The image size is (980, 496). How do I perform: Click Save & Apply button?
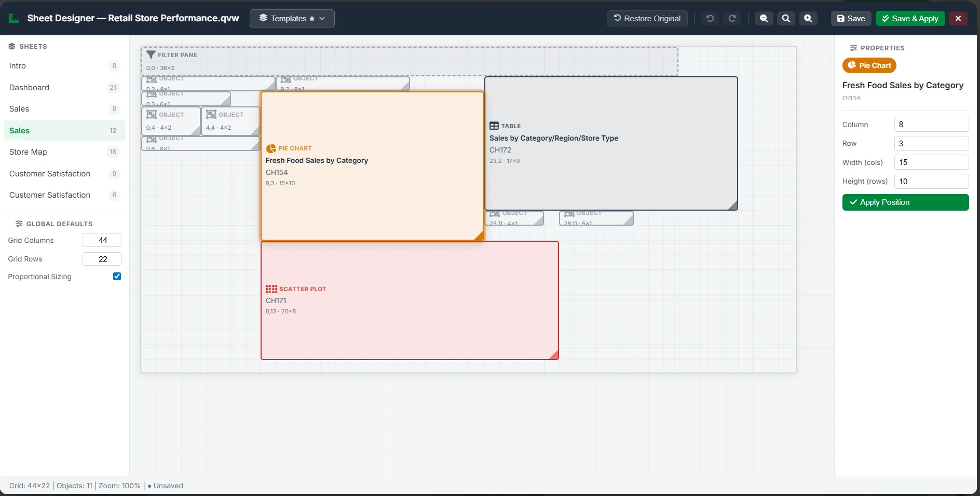[x=909, y=19]
